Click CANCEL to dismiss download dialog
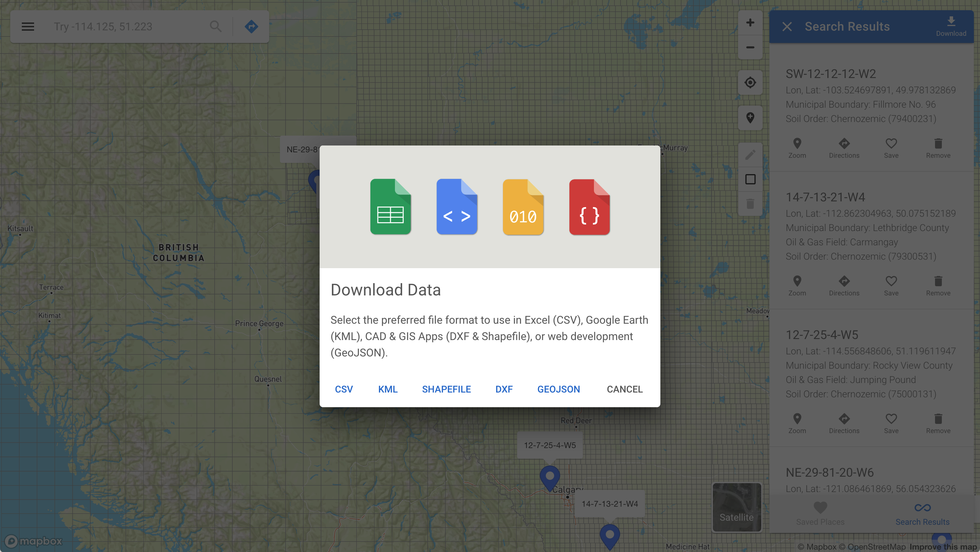This screenshot has width=980, height=552. tap(625, 388)
